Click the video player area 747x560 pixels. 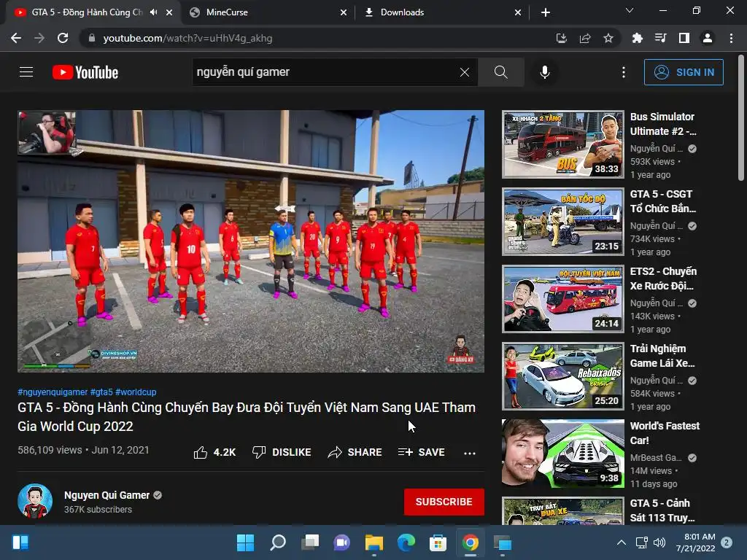(x=251, y=241)
